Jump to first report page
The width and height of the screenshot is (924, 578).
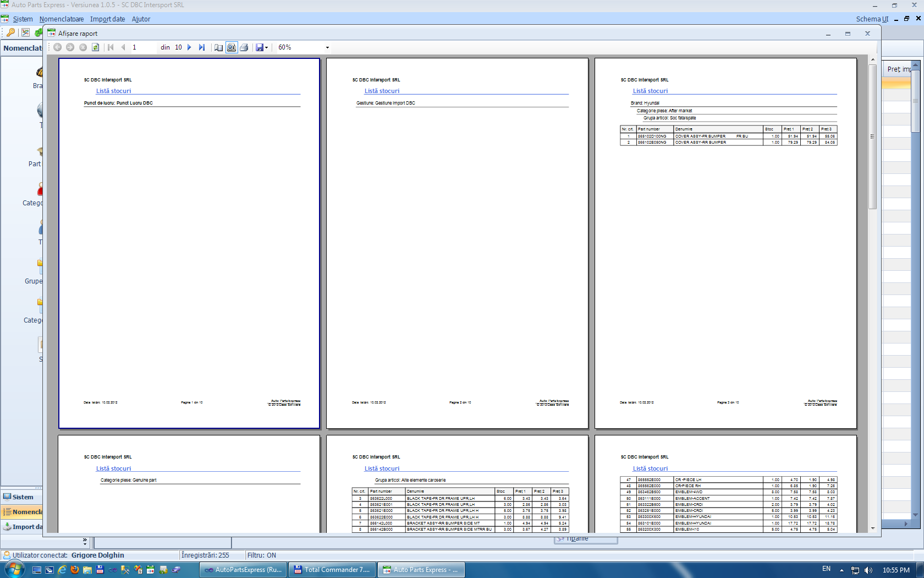[x=111, y=47]
